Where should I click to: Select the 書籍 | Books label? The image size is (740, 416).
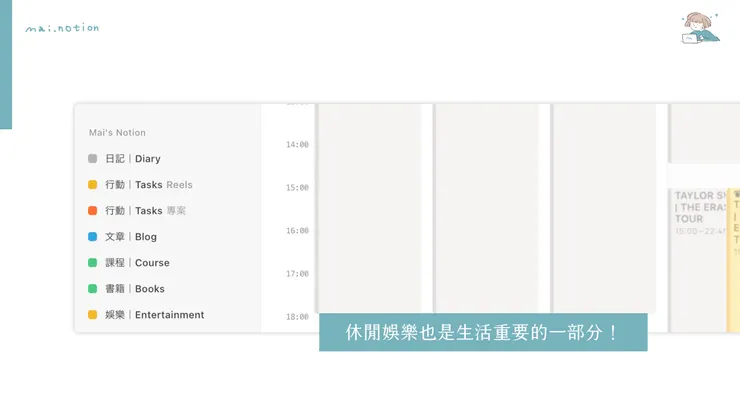(x=135, y=289)
